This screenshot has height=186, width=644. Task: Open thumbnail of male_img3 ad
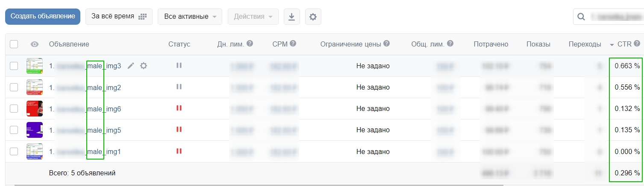click(x=35, y=66)
